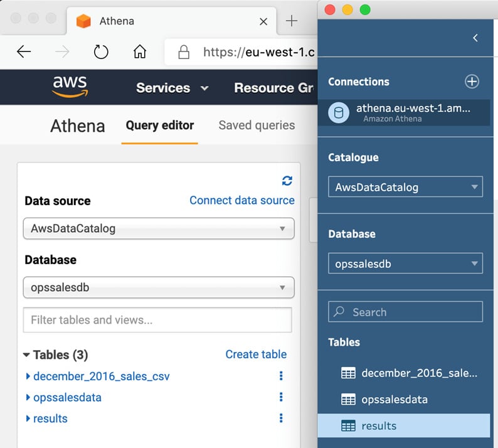498x448 pixels.
Task: Click the opssalesdata table grid icon
Action: tap(348, 400)
